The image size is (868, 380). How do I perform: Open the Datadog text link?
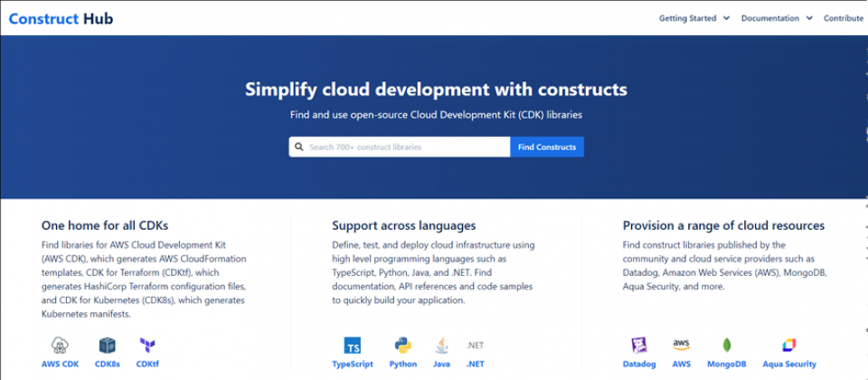(x=639, y=365)
